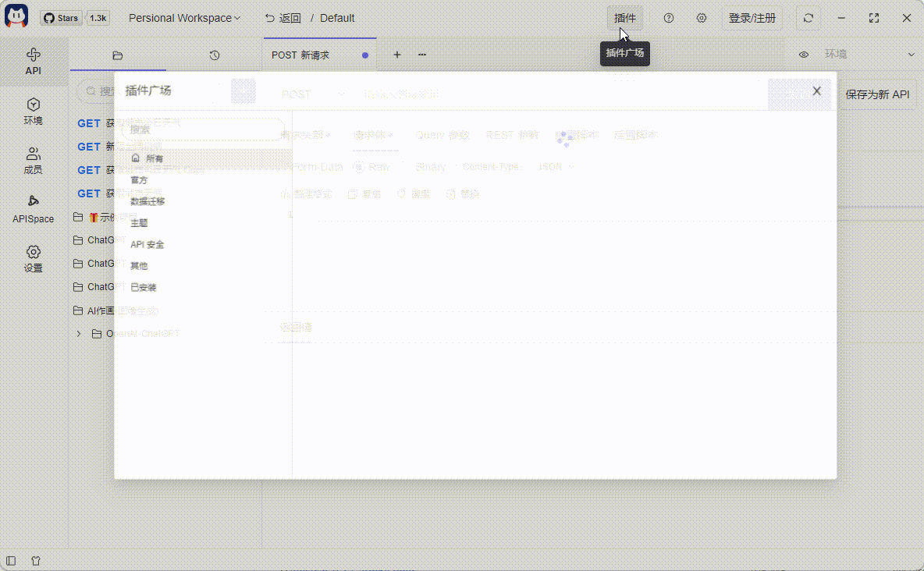The width and height of the screenshot is (924, 571).
Task: Switch to the REST 参数 tab
Action: [x=512, y=135]
